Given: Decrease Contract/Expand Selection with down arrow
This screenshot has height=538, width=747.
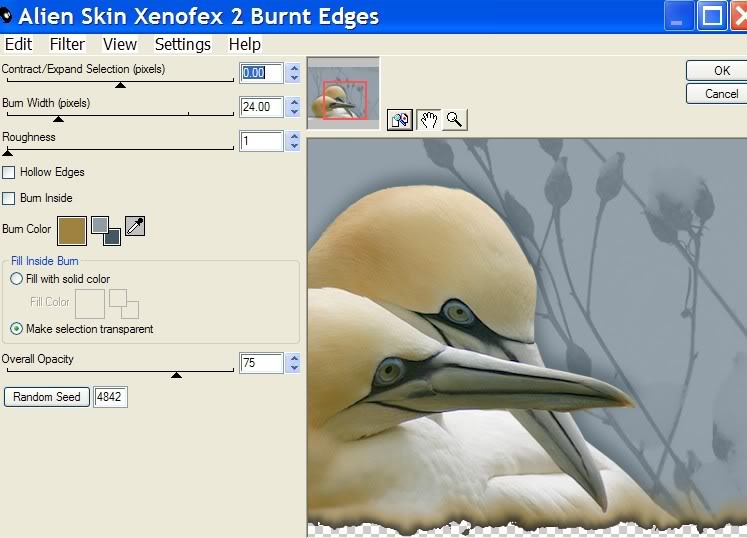Looking at the screenshot, I should pyautogui.click(x=294, y=78).
